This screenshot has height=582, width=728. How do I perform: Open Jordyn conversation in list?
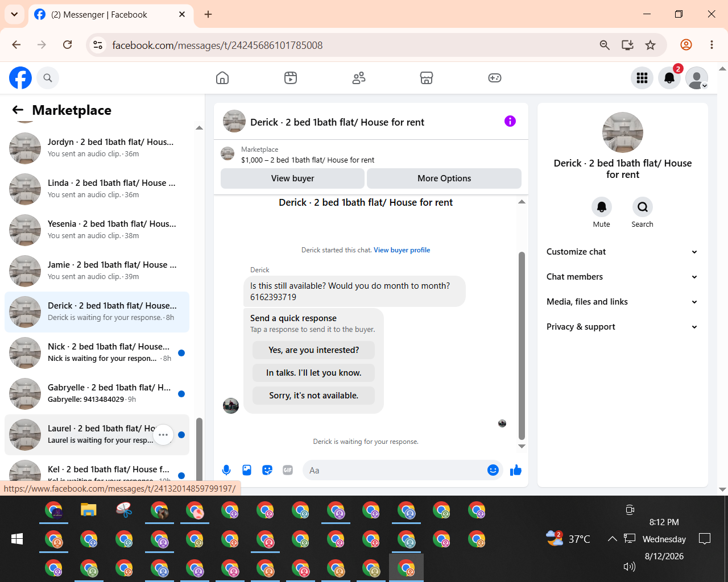pyautogui.click(x=97, y=148)
